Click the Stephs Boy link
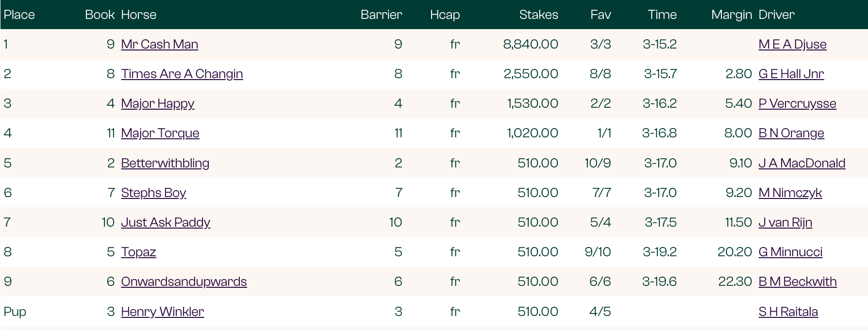The width and height of the screenshot is (868, 330). (153, 193)
